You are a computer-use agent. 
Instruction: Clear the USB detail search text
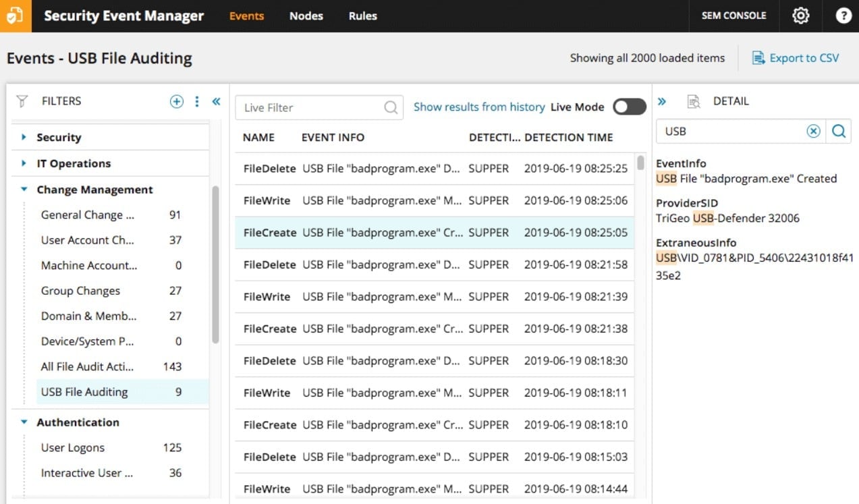point(813,132)
